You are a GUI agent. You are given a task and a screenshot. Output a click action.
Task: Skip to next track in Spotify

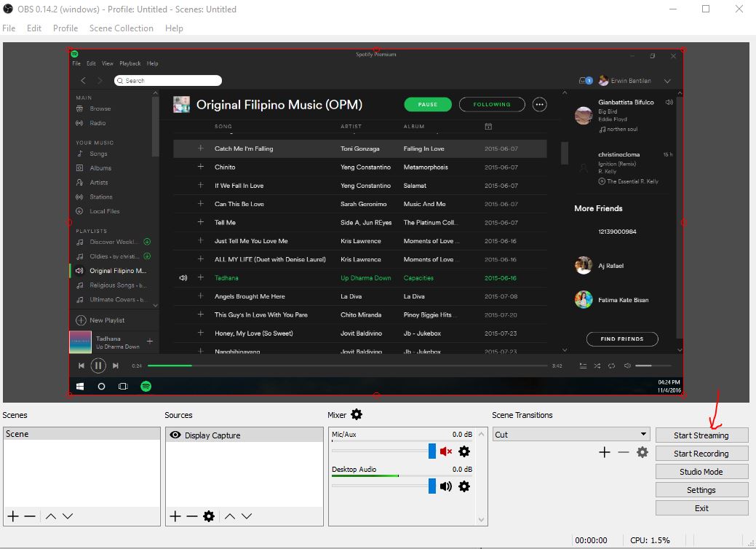[115, 366]
